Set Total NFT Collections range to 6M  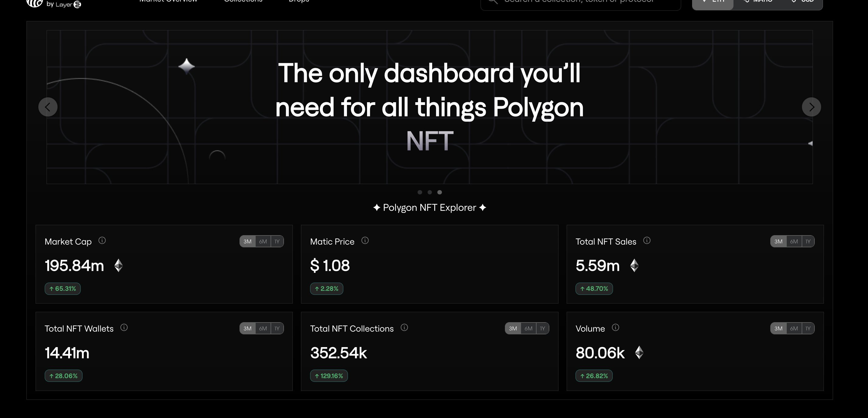pyautogui.click(x=528, y=328)
